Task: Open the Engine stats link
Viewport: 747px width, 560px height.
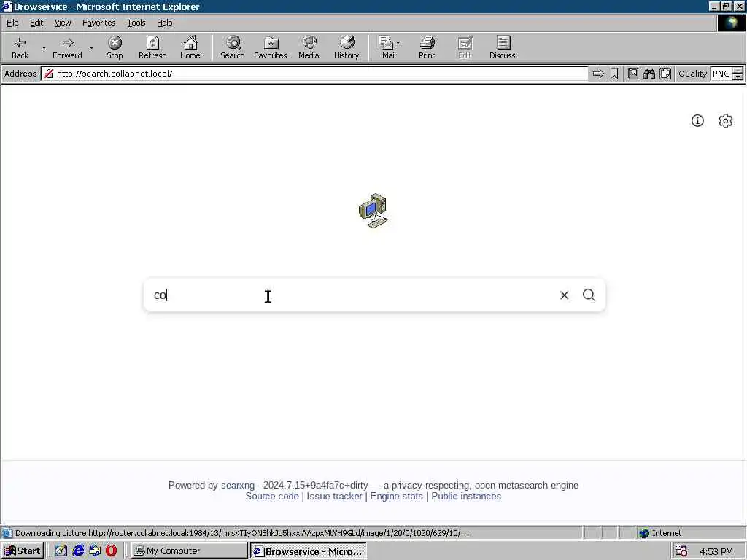Action: [x=396, y=496]
